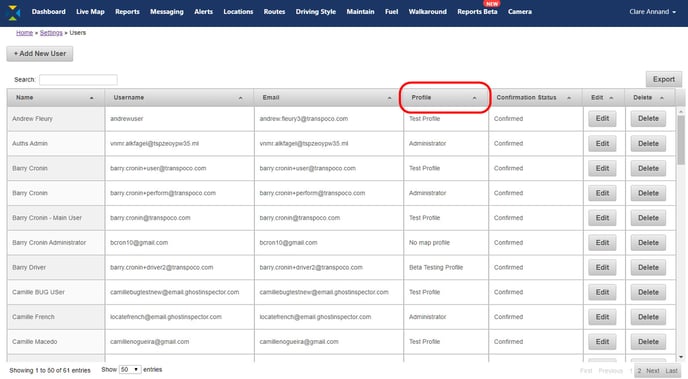Sort by Username column arrow
The width and height of the screenshot is (688, 379).
(240, 98)
